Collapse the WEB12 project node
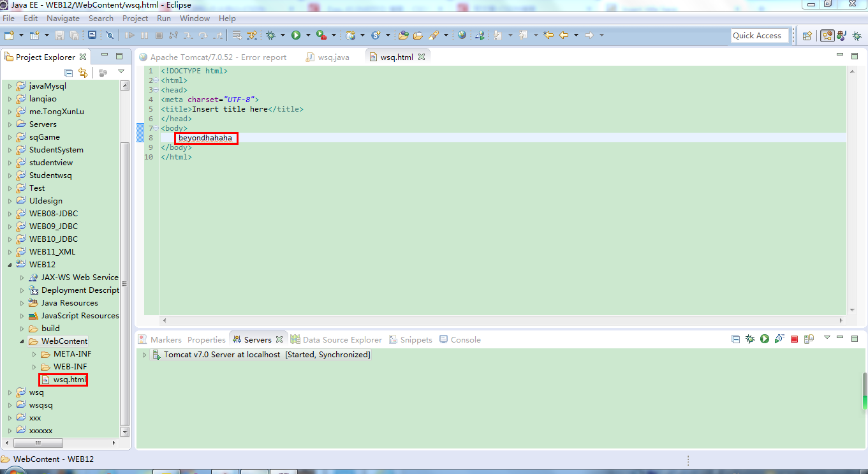Viewport: 868px width, 474px height. point(10,265)
